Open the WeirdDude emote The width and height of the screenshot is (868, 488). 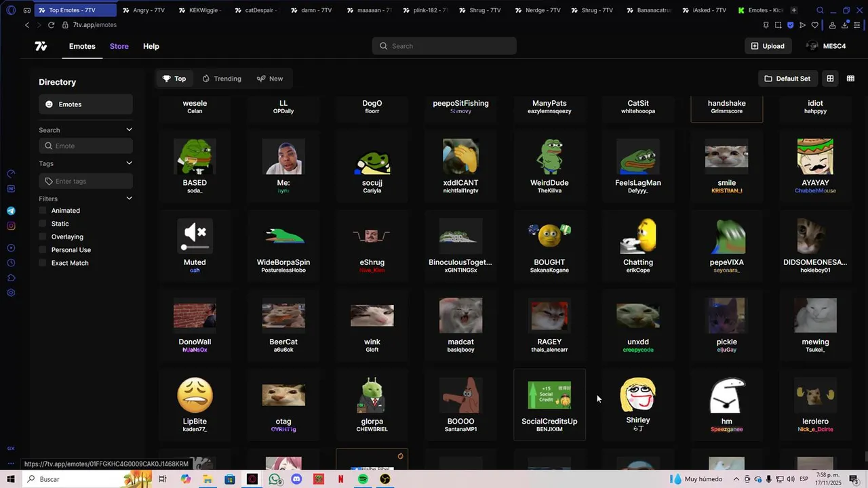click(549, 166)
